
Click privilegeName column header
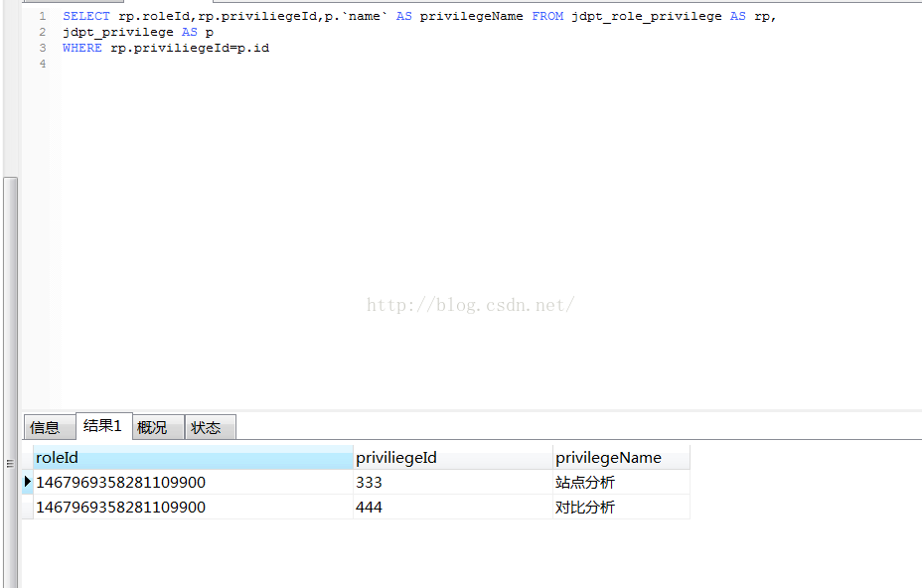point(621,458)
